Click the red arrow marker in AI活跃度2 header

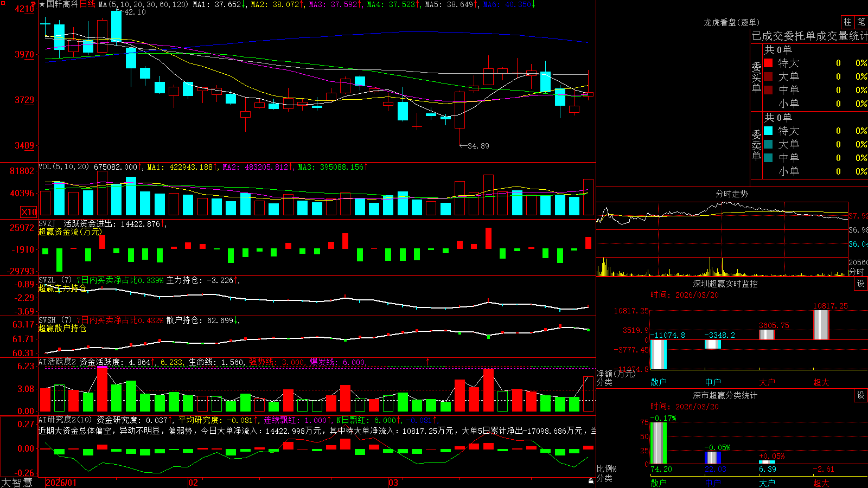[x=428, y=361]
